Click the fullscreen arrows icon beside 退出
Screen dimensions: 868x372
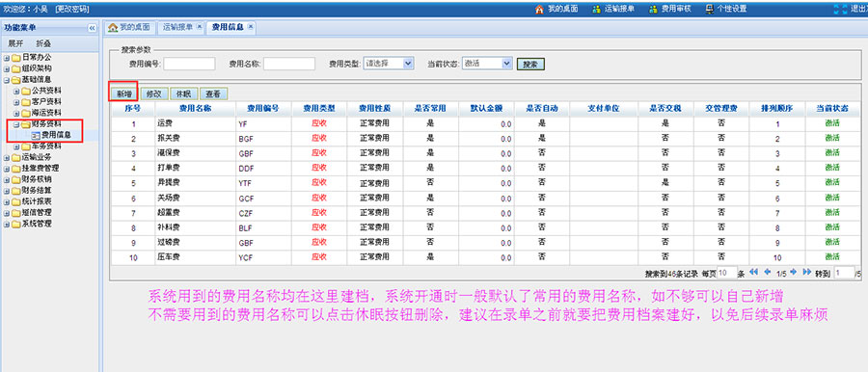point(840,9)
